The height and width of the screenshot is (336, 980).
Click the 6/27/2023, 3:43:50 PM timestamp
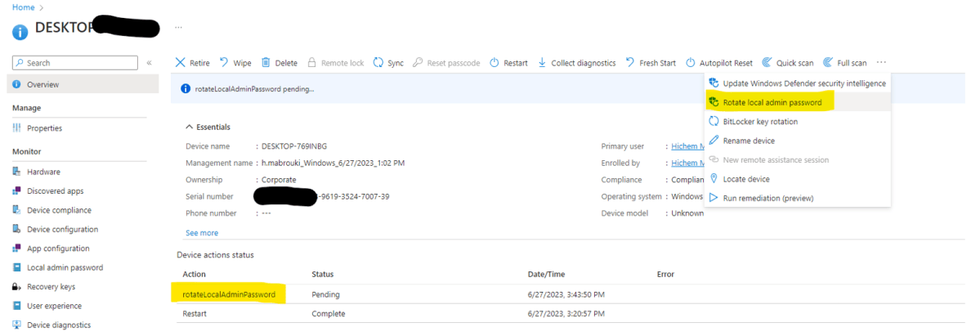[x=566, y=294]
